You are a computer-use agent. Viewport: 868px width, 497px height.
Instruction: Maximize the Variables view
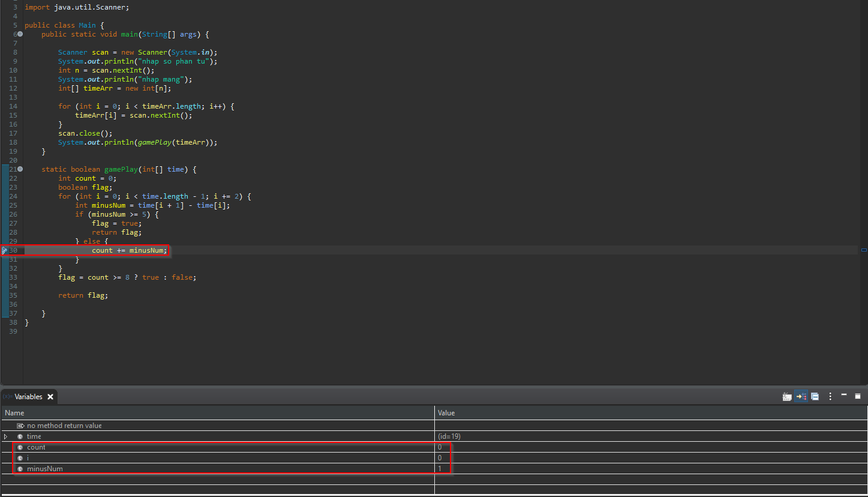858,396
